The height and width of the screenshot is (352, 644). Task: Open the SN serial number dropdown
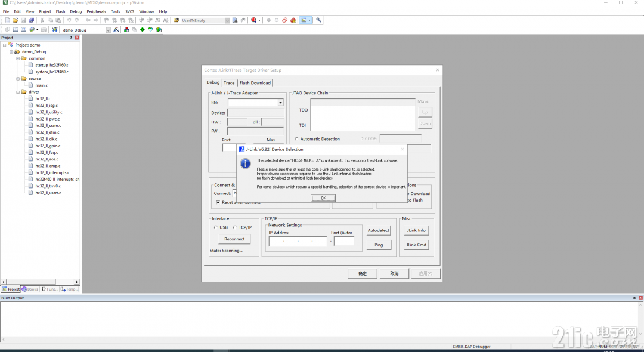280,103
